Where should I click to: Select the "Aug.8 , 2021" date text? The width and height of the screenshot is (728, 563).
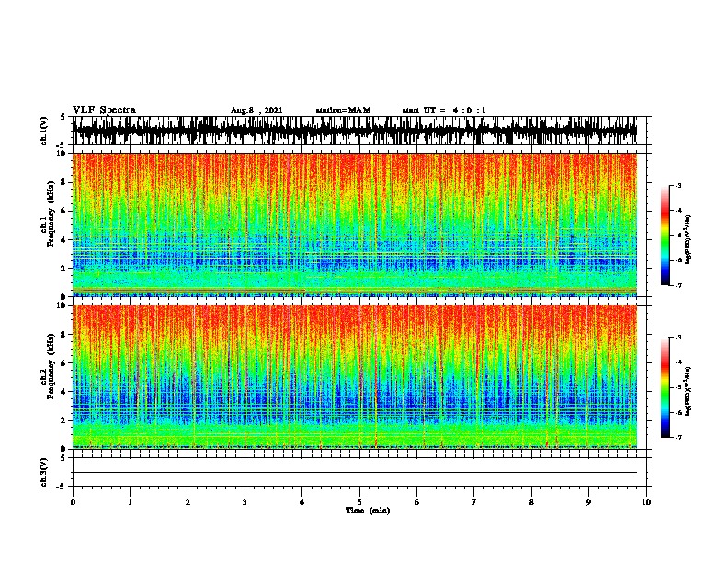click(256, 110)
